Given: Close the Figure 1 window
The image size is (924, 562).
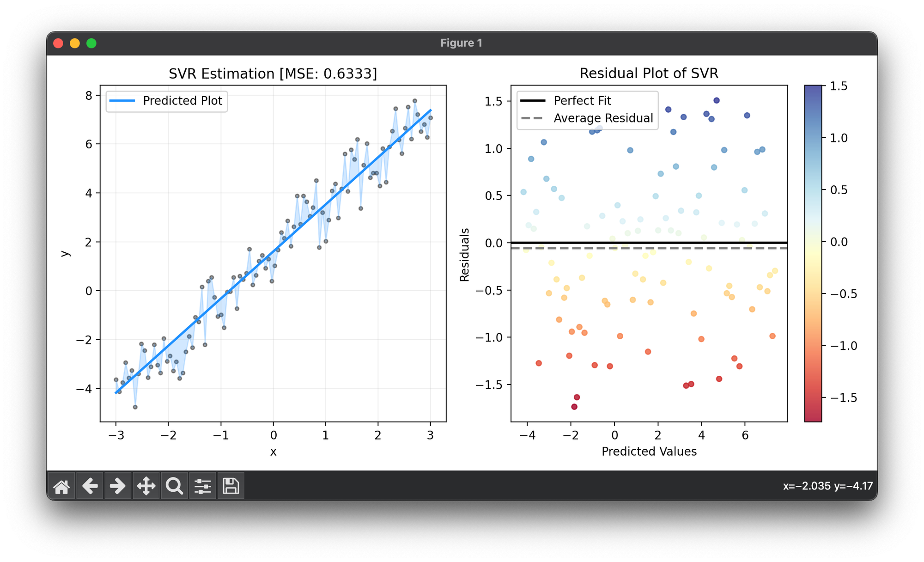Looking at the screenshot, I should (x=58, y=43).
